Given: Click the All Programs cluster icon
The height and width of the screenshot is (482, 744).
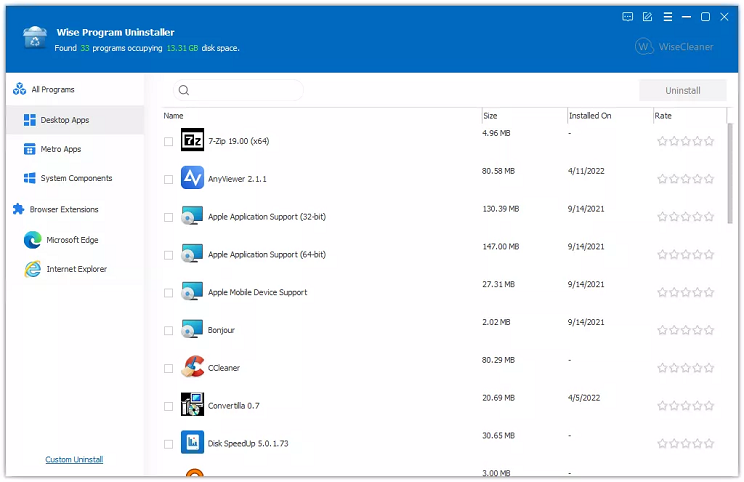Looking at the screenshot, I should [x=19, y=89].
